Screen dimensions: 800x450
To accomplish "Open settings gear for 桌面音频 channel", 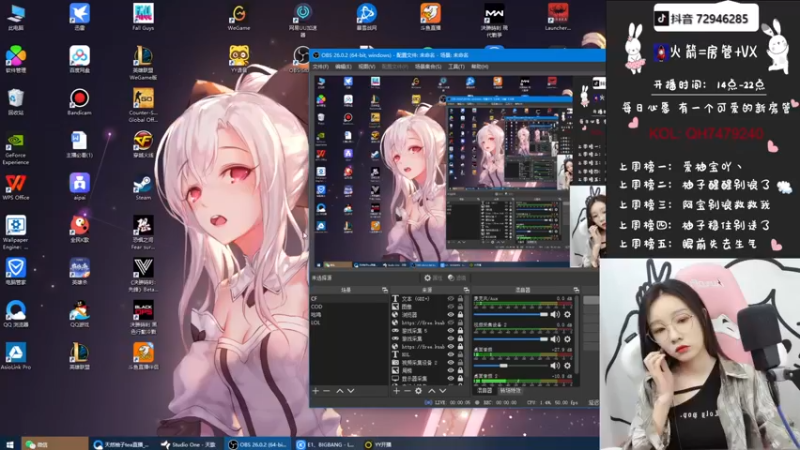I will click(x=567, y=365).
